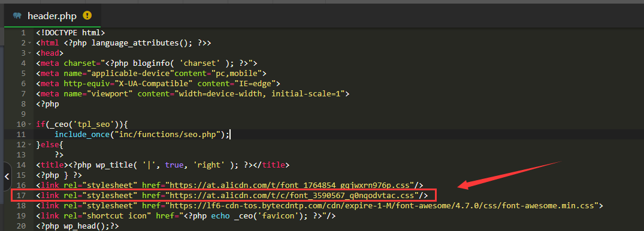Click the meta charset line with bloginfo
Screen dimensions: 644x231
click(x=147, y=63)
